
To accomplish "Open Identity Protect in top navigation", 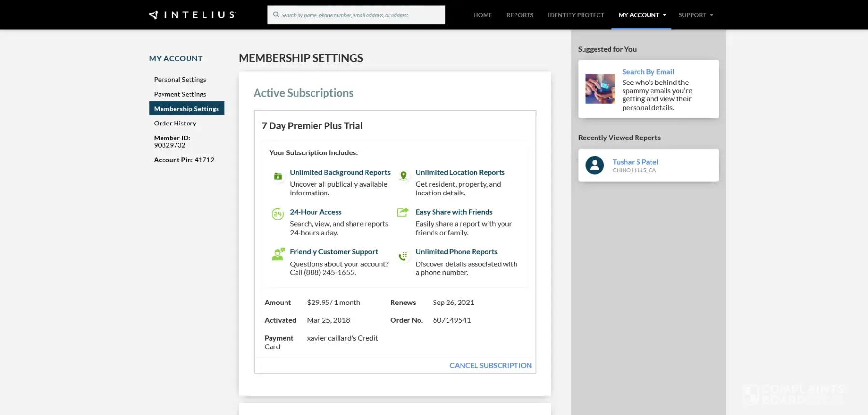I will point(575,15).
